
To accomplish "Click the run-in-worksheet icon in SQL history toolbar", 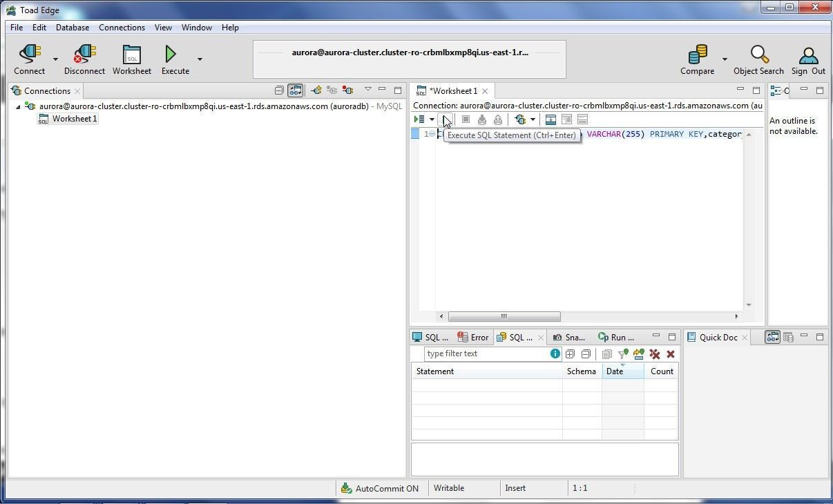I will pos(638,354).
